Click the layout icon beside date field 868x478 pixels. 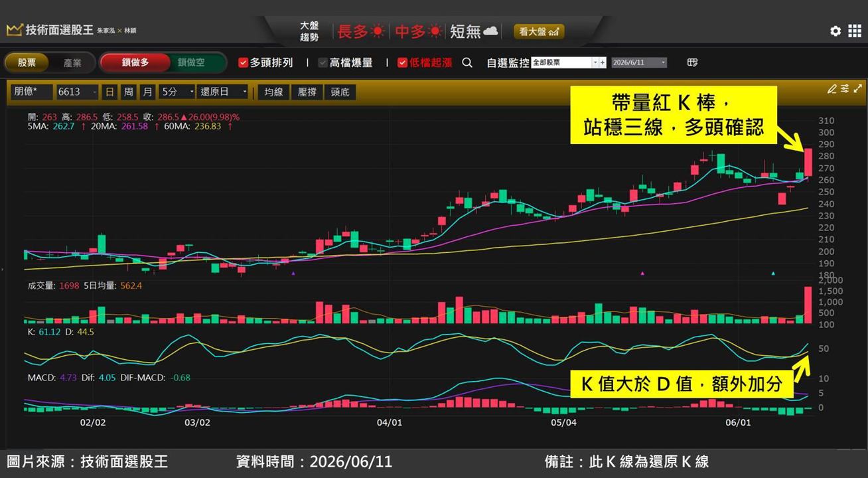coord(692,62)
